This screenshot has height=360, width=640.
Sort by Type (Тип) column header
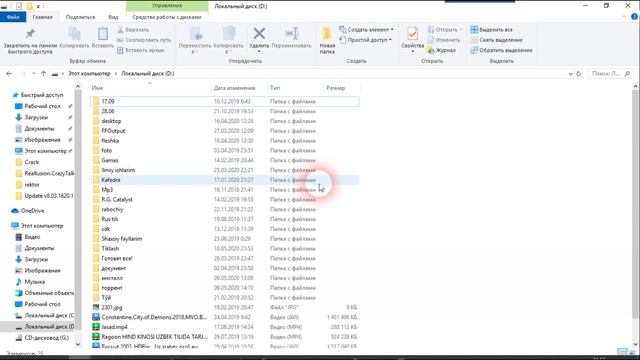click(275, 88)
